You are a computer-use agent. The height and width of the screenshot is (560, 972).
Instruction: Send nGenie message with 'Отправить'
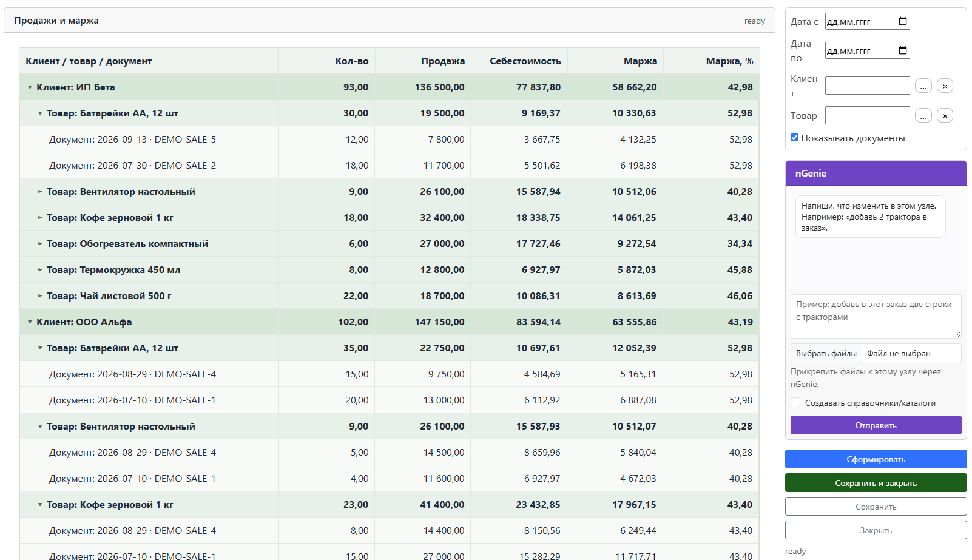point(876,425)
